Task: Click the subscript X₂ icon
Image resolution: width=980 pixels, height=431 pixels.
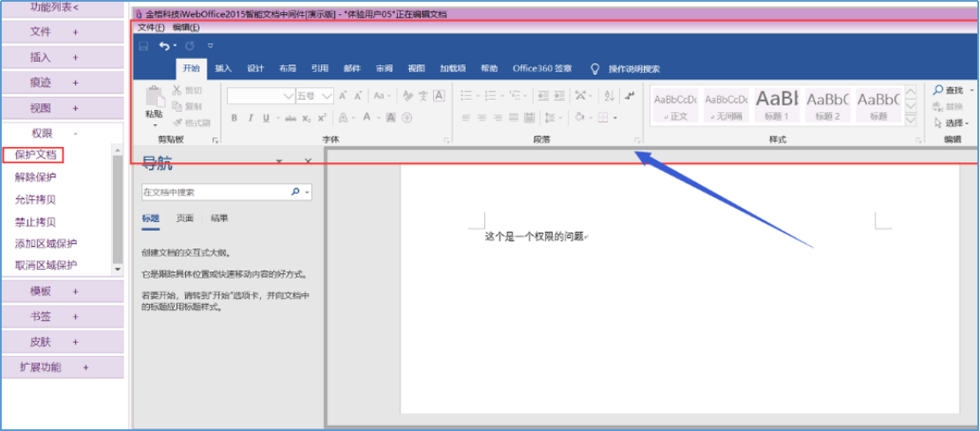Action: click(306, 118)
